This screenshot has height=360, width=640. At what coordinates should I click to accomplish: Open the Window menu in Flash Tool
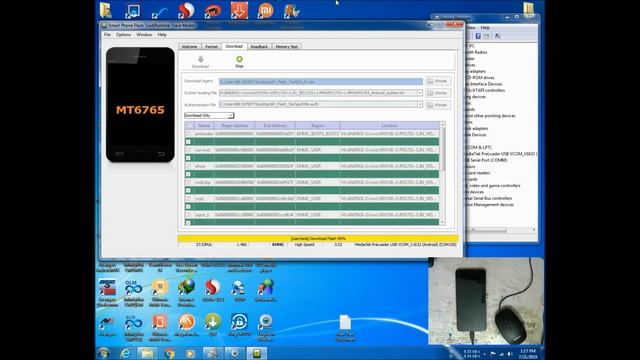tap(144, 35)
